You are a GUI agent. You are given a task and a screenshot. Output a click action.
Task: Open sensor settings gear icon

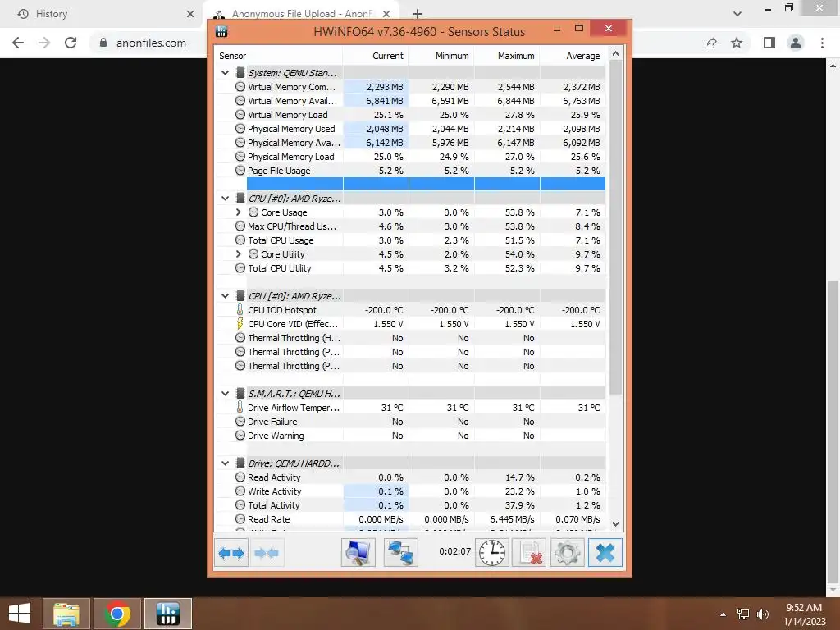coord(568,553)
